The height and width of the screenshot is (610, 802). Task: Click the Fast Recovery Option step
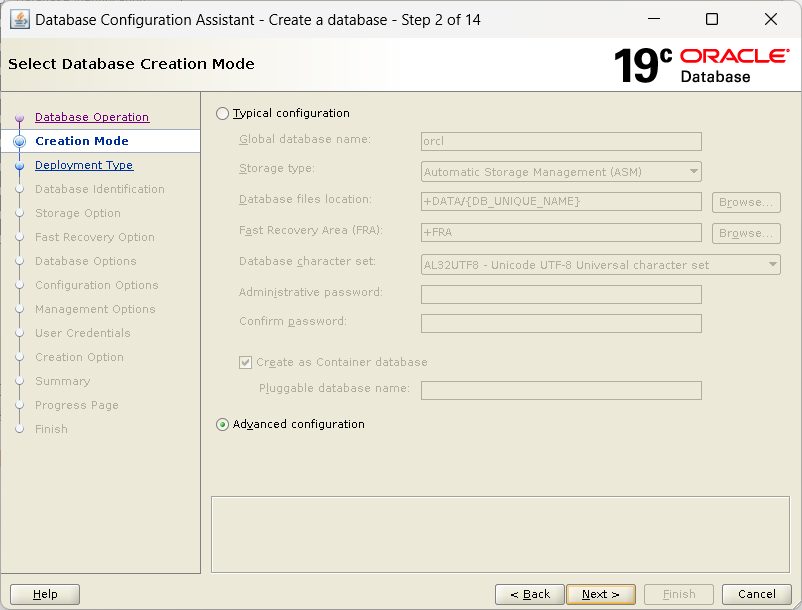tap(95, 237)
